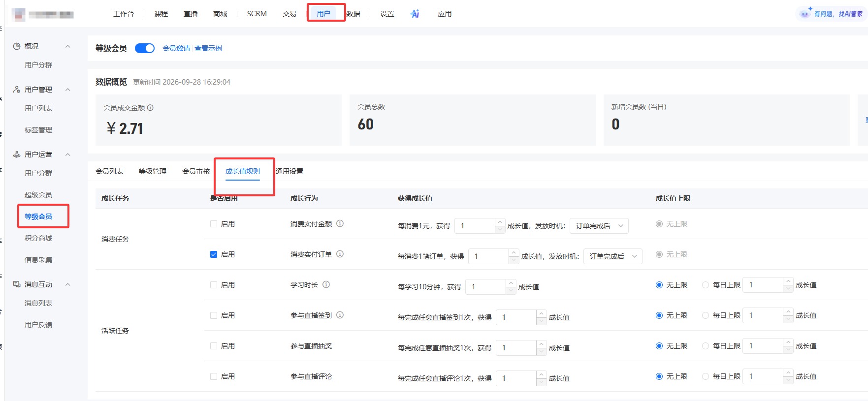Viewport: 868px width, 401px height.
Task: Click the info icon next to 参与直播签到
Action: tap(340, 315)
